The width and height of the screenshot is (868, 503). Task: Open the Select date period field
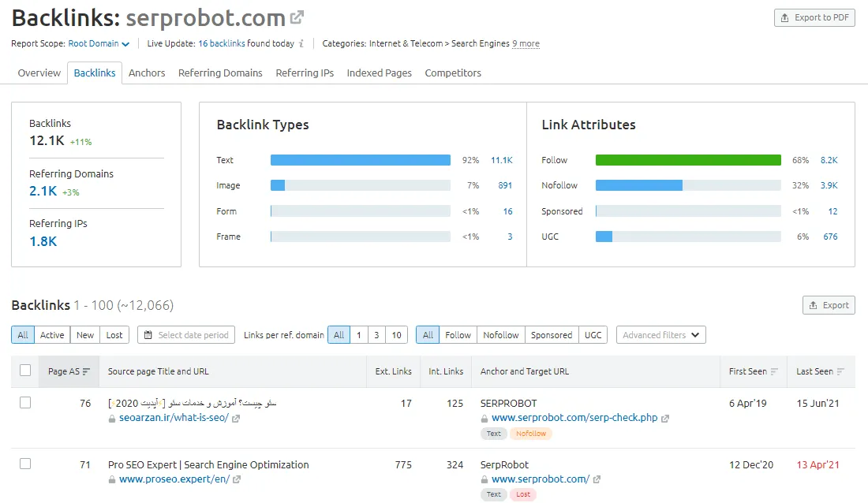coord(186,335)
